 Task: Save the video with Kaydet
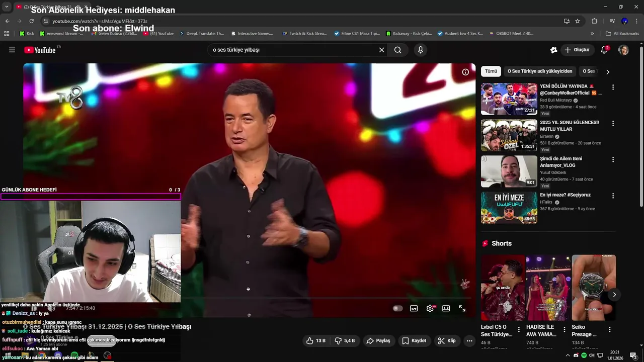(414, 340)
